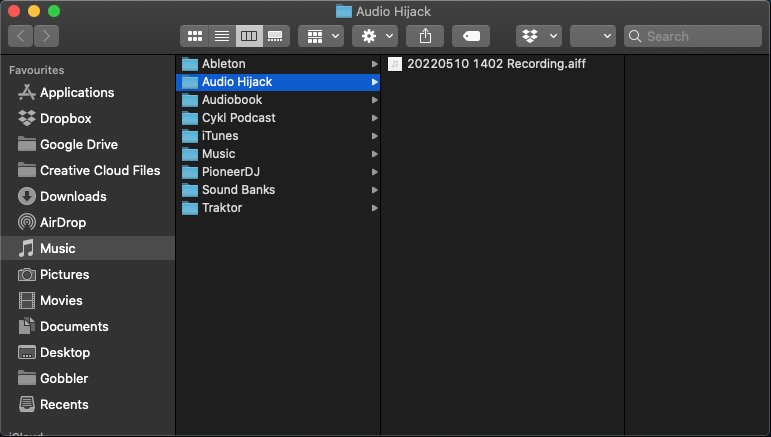
Task: Select the Audio Hijack folder row
Action: coord(278,82)
